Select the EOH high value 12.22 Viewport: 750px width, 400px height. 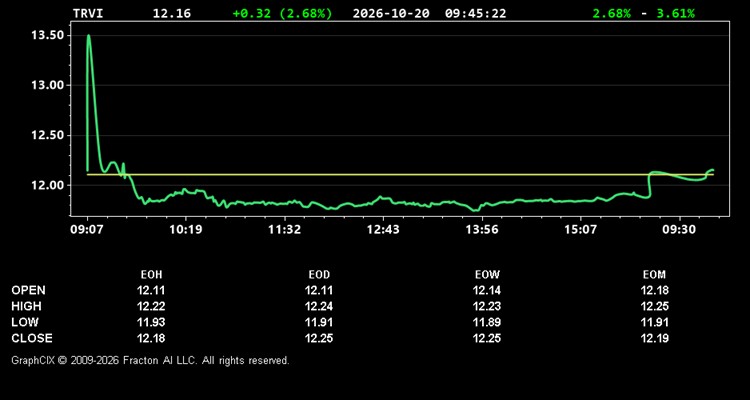tap(151, 307)
